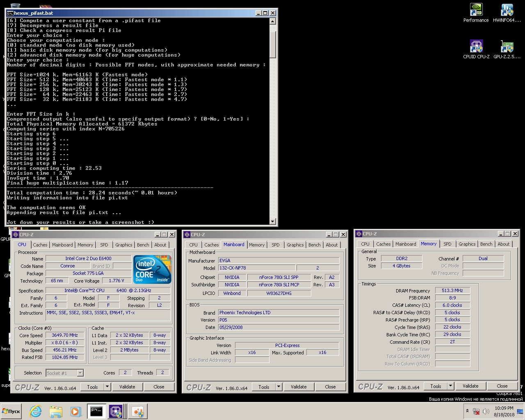Click Validate in right CPU-Z window
The height and width of the screenshot is (420, 525).
point(470,386)
